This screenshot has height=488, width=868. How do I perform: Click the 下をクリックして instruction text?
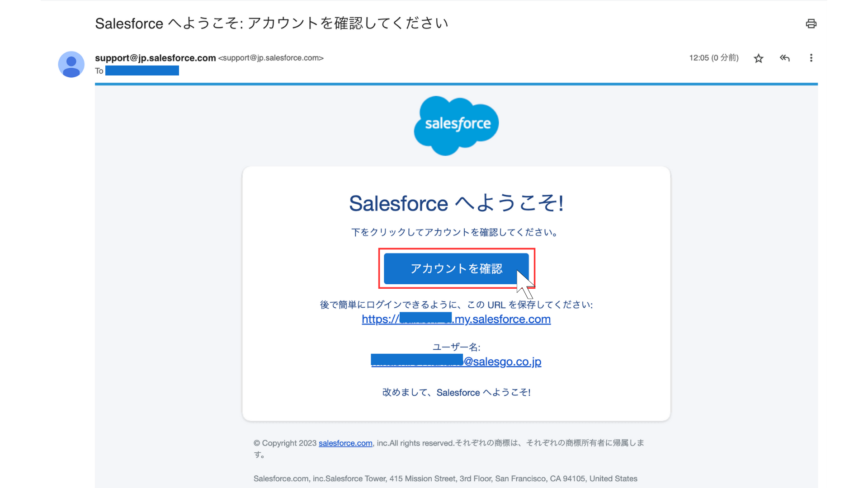point(456,232)
